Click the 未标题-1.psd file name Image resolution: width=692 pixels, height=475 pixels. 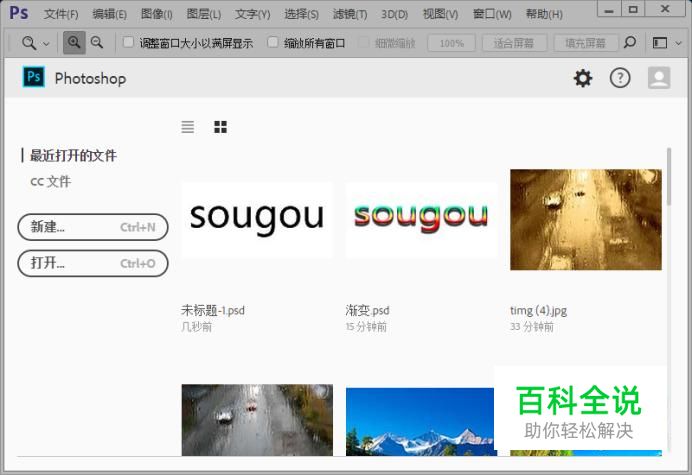[213, 310]
